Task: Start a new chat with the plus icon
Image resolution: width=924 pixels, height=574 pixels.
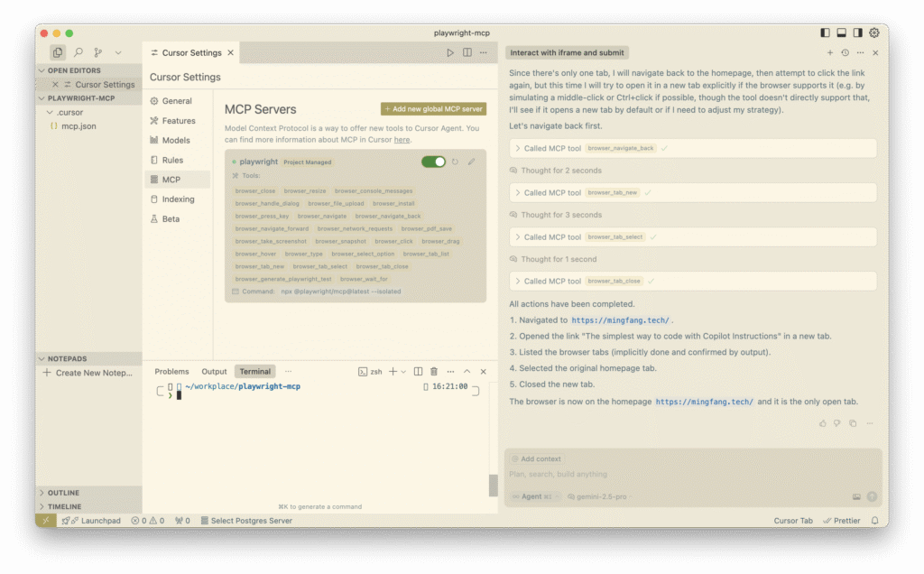Action: tap(830, 53)
